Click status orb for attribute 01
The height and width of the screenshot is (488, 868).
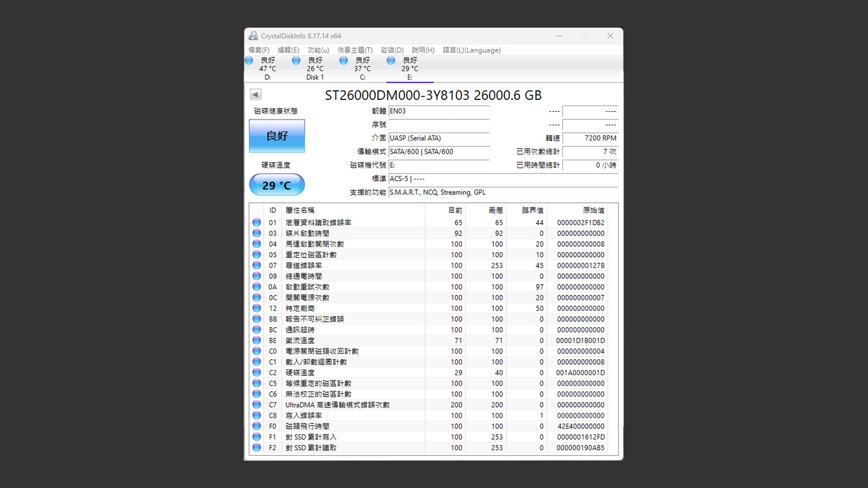[x=257, y=222]
